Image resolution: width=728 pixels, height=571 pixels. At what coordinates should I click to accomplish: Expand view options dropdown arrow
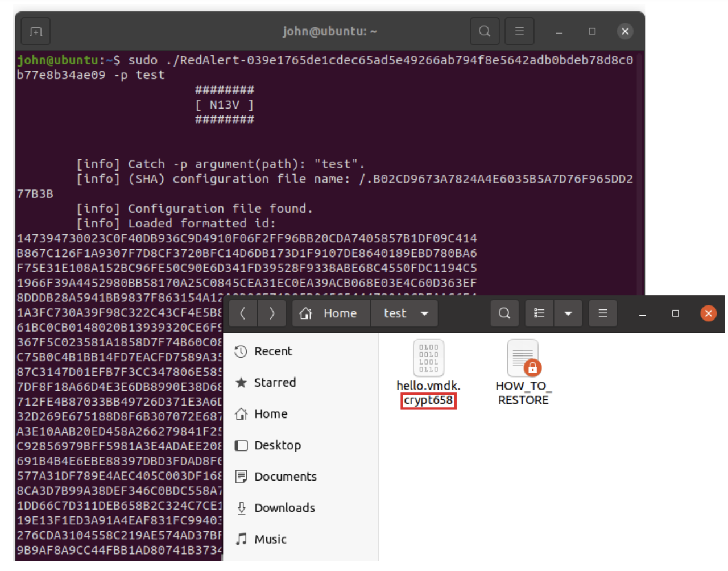pos(568,313)
